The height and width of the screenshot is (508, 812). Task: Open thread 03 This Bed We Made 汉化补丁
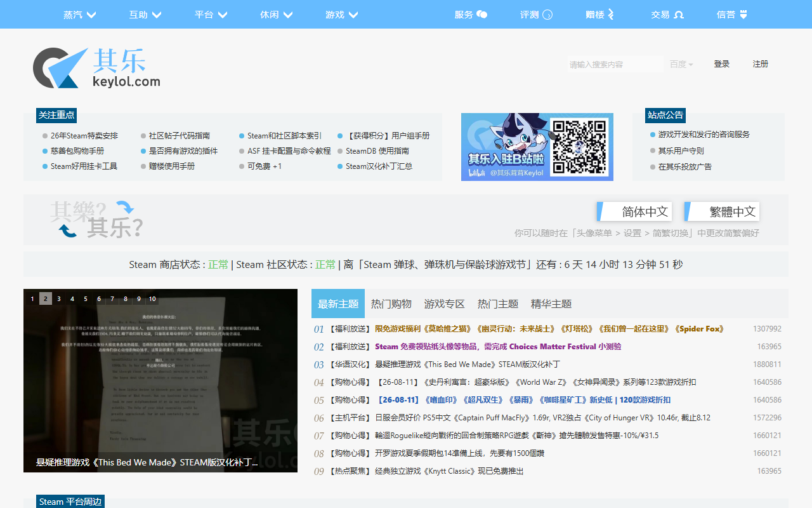click(x=468, y=364)
